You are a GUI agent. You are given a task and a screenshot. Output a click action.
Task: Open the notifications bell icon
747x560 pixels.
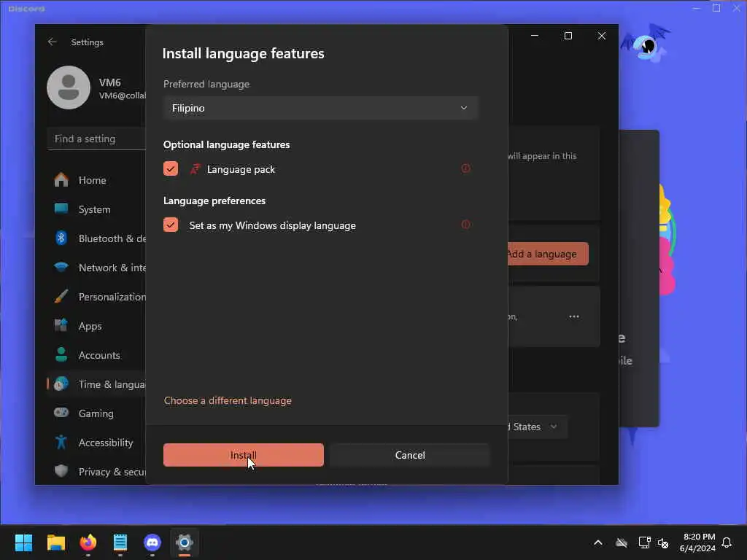tap(727, 542)
